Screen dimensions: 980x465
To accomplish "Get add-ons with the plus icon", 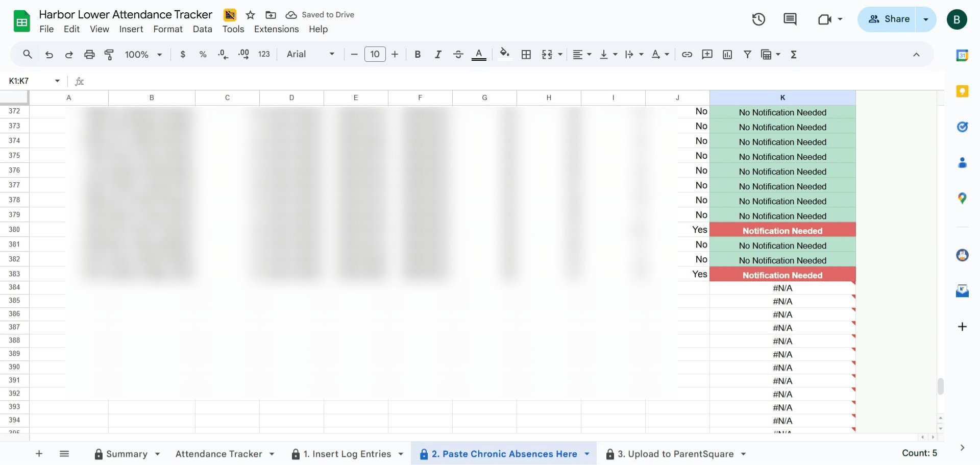I will pos(962,327).
